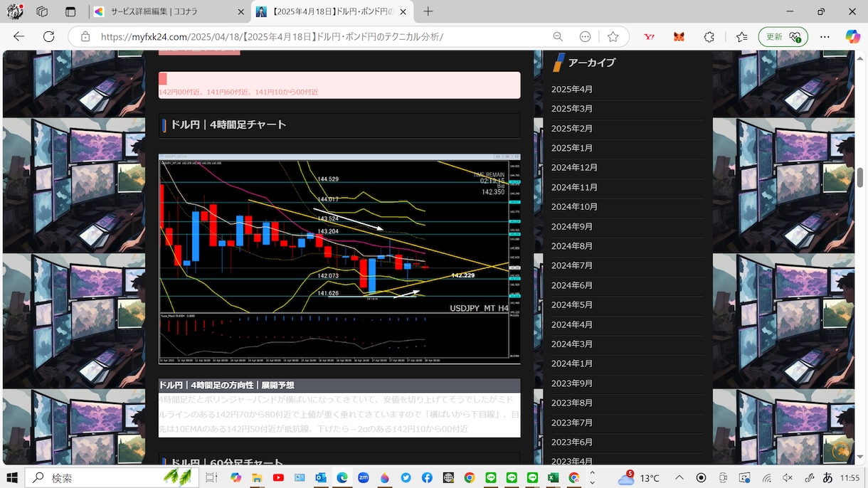Open the 2025年4月 archive link
868x488 pixels.
click(572, 90)
